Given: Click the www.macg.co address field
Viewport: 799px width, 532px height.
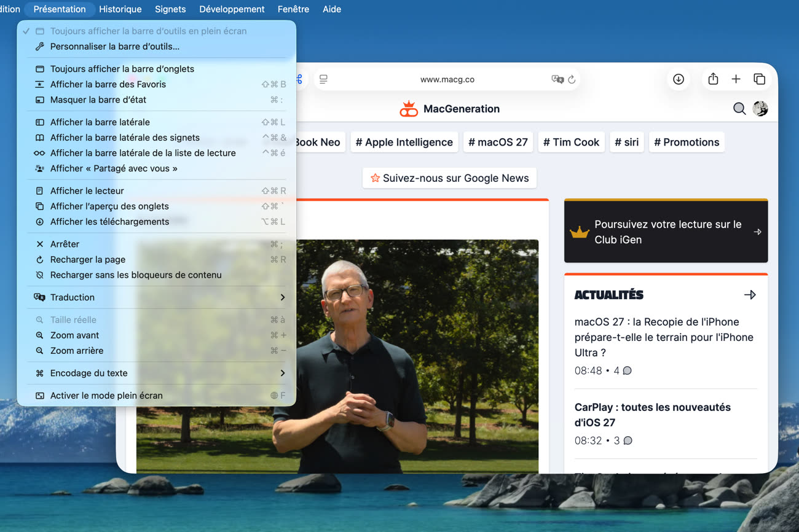Looking at the screenshot, I should 447,79.
